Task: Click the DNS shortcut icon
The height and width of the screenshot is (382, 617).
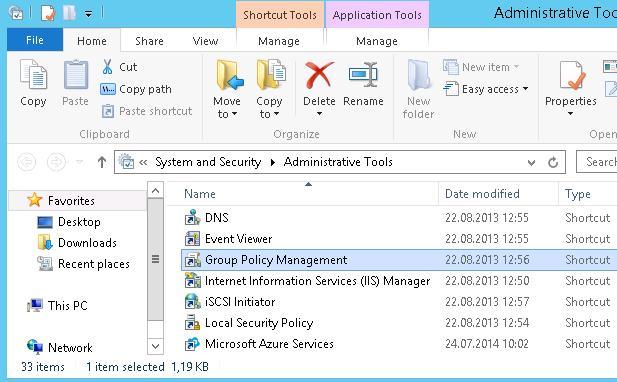Action: [192, 218]
